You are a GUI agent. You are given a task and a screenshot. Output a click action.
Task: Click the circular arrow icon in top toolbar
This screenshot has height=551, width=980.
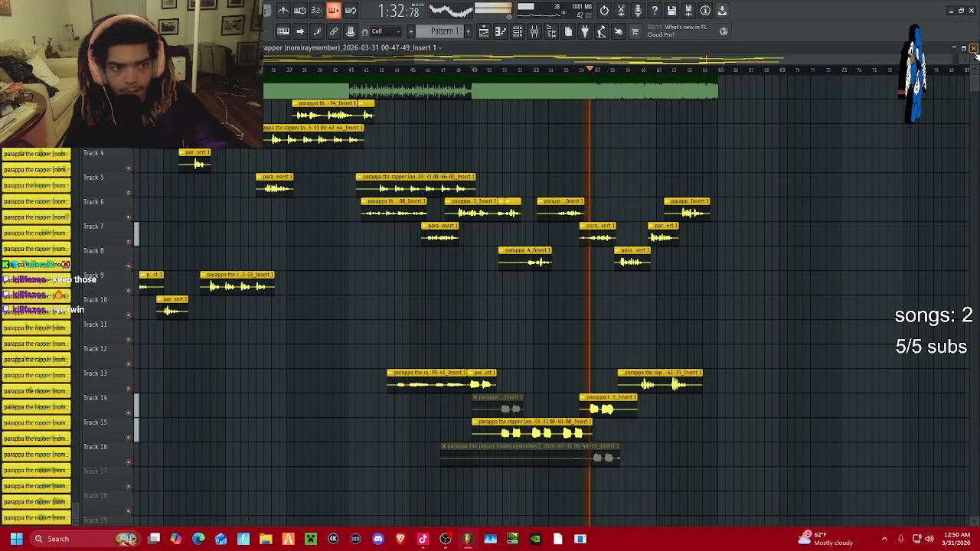(604, 11)
